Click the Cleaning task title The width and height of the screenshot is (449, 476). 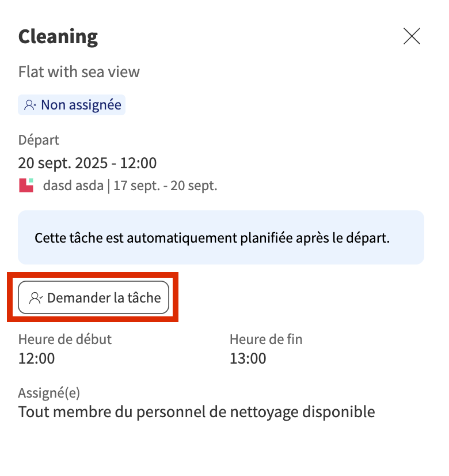pos(58,37)
